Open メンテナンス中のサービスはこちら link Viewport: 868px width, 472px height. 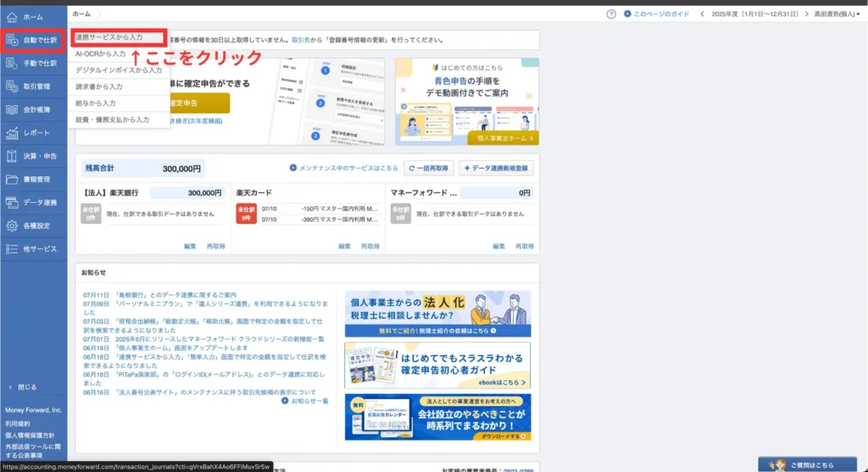pyautogui.click(x=343, y=169)
